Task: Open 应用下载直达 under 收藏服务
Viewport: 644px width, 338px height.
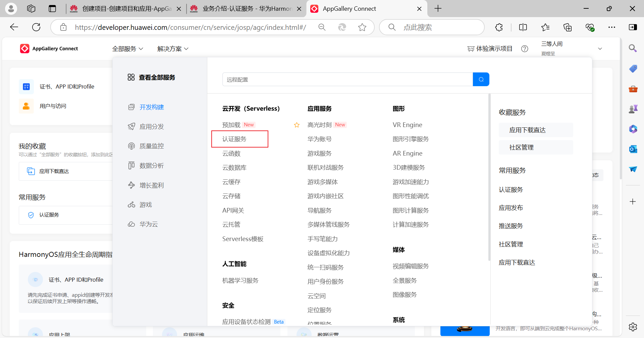Action: pos(536,130)
